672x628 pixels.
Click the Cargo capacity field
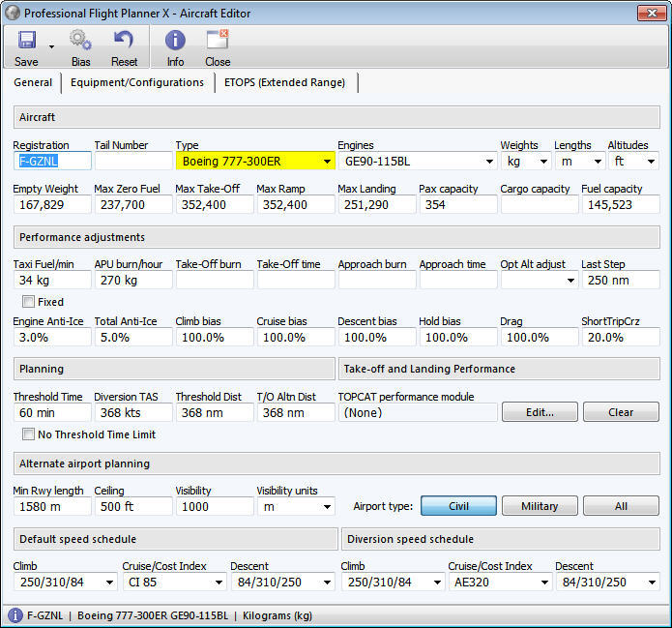(x=540, y=204)
